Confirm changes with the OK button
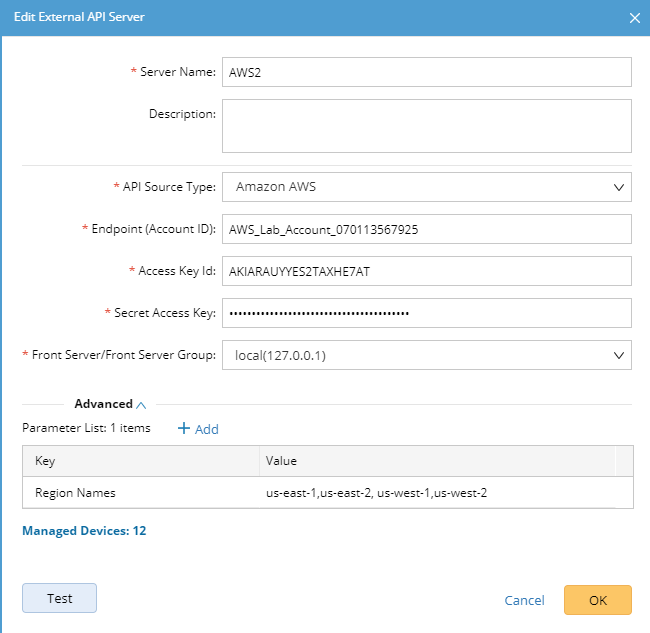This screenshot has height=633, width=650. click(x=598, y=600)
